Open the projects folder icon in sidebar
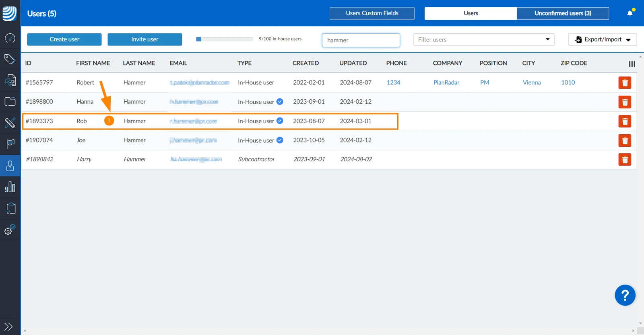 click(10, 101)
